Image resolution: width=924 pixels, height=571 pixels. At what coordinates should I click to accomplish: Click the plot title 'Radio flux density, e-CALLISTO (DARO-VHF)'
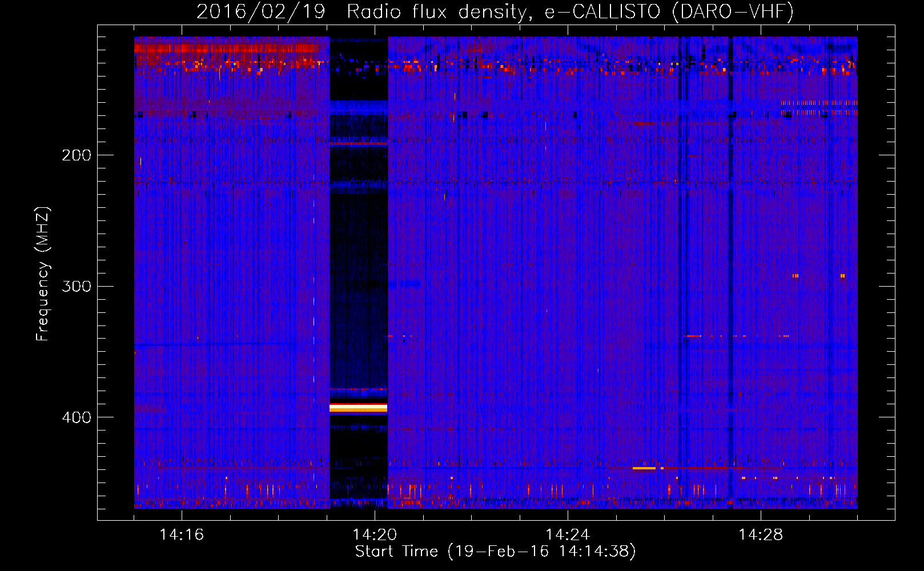coord(570,11)
